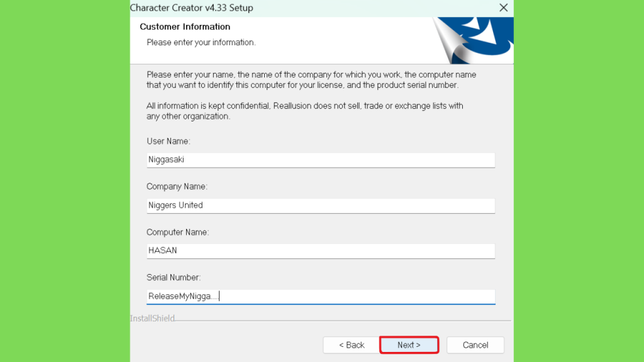Click the 'User Name:' label

[x=169, y=141]
